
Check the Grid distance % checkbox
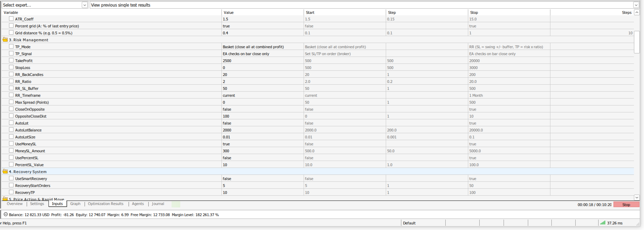[x=11, y=33]
